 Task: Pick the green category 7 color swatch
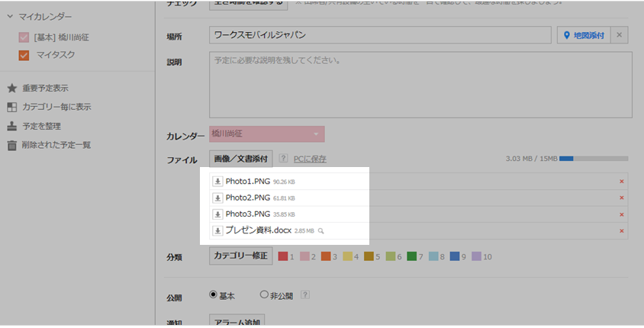tap(412, 256)
